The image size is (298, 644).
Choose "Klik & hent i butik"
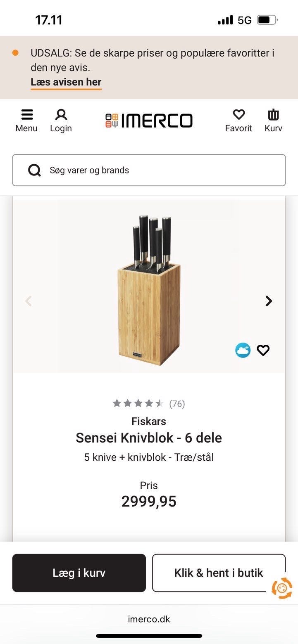pyautogui.click(x=218, y=573)
